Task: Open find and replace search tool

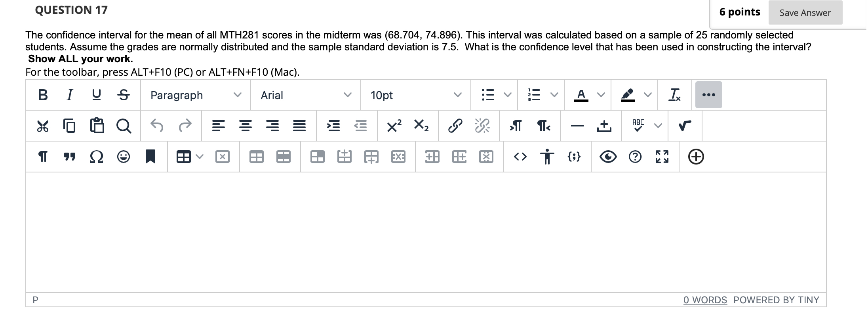Action: point(124,126)
